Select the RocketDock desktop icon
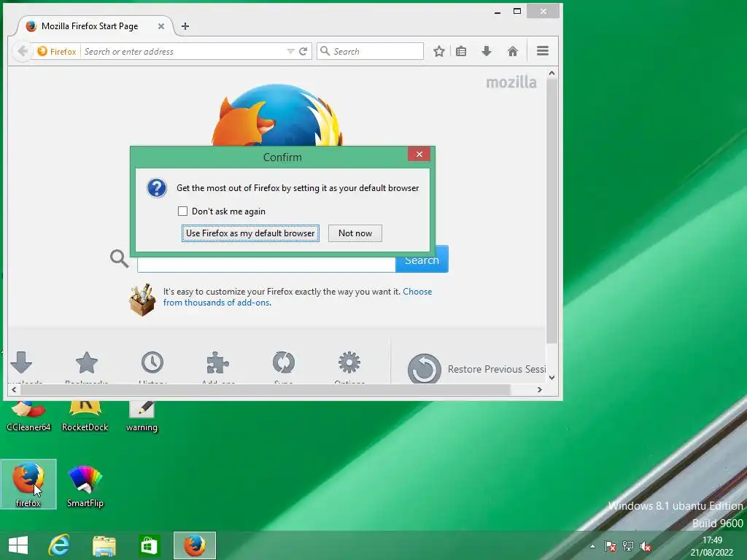The image size is (747, 560). click(x=85, y=416)
